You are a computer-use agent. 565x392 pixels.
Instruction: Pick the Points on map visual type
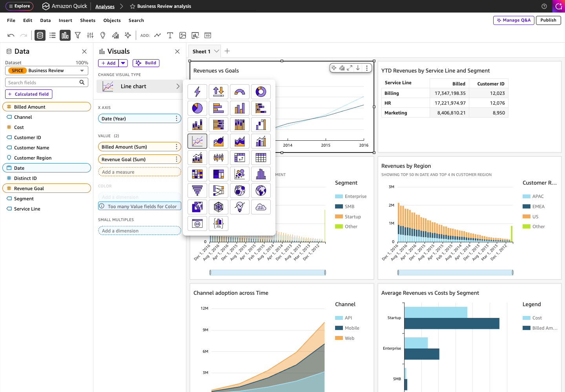[x=240, y=191]
